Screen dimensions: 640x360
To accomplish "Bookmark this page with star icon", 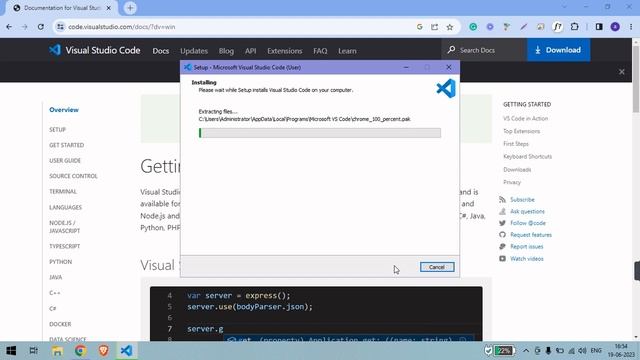I will [x=449, y=27].
